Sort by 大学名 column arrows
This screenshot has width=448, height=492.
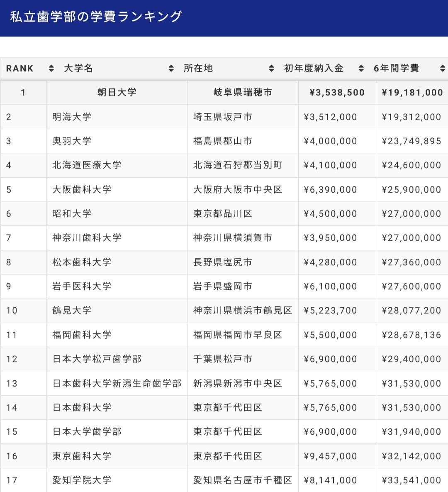click(x=171, y=69)
